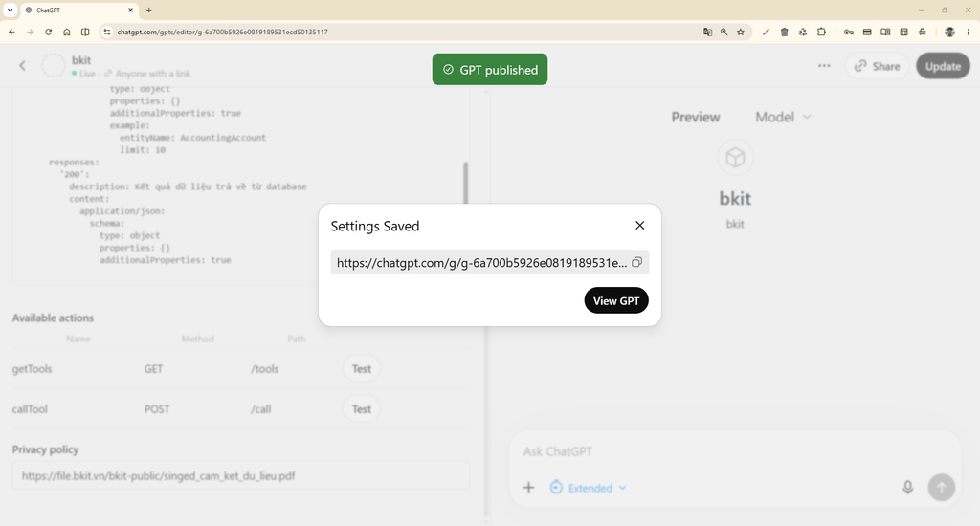Click the address bar URL
This screenshot has height=526, width=980.
222,32
